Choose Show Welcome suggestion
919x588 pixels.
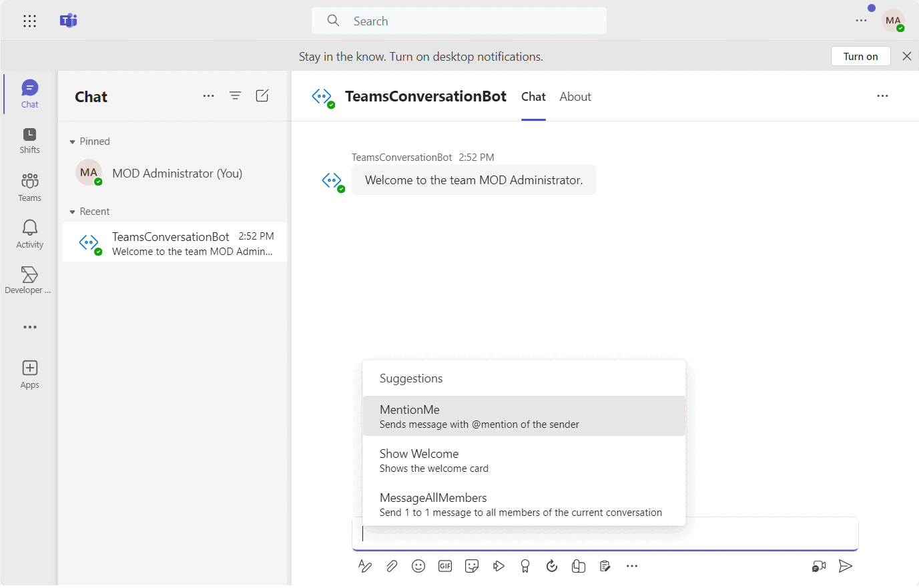(x=524, y=460)
